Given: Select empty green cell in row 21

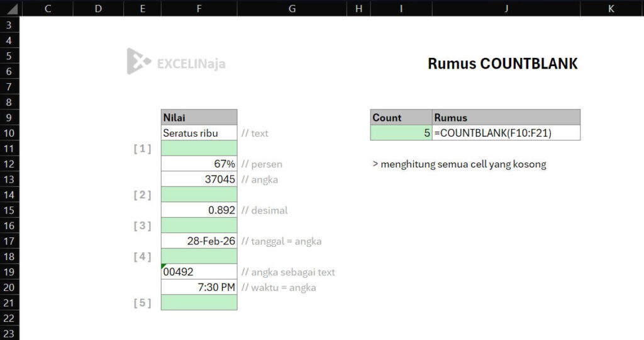Looking at the screenshot, I should (199, 303).
